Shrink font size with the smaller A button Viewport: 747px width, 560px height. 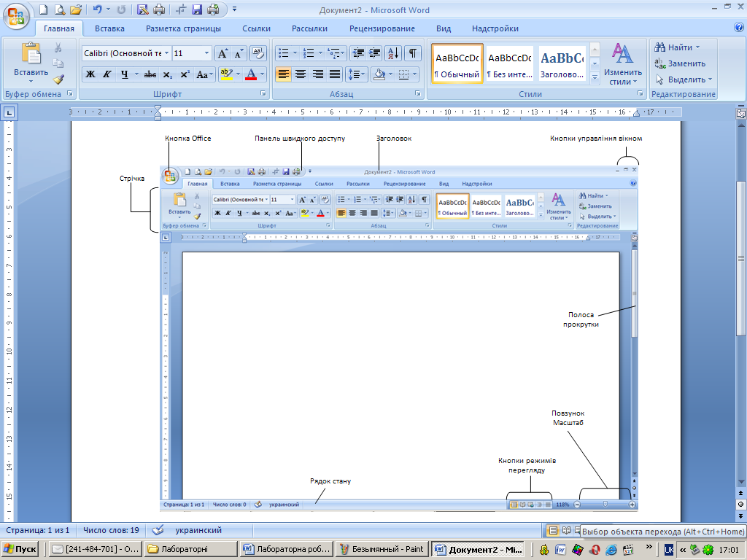coord(239,53)
